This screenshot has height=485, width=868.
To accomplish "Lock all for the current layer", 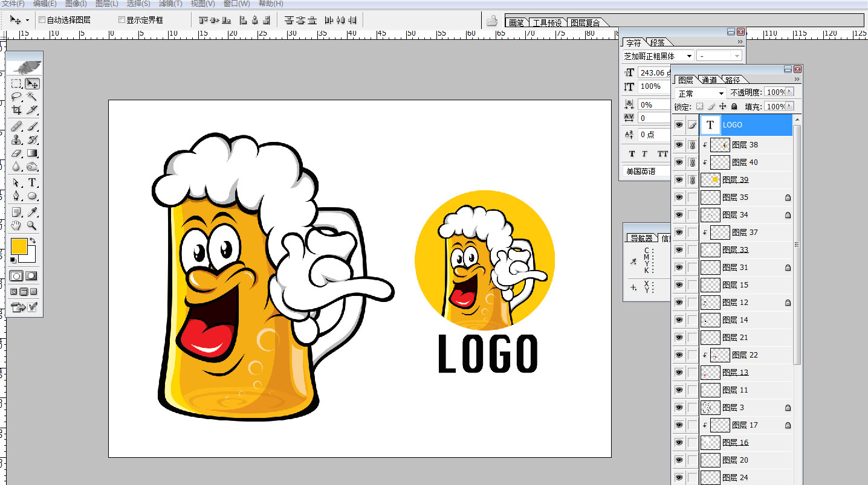I will click(x=734, y=106).
